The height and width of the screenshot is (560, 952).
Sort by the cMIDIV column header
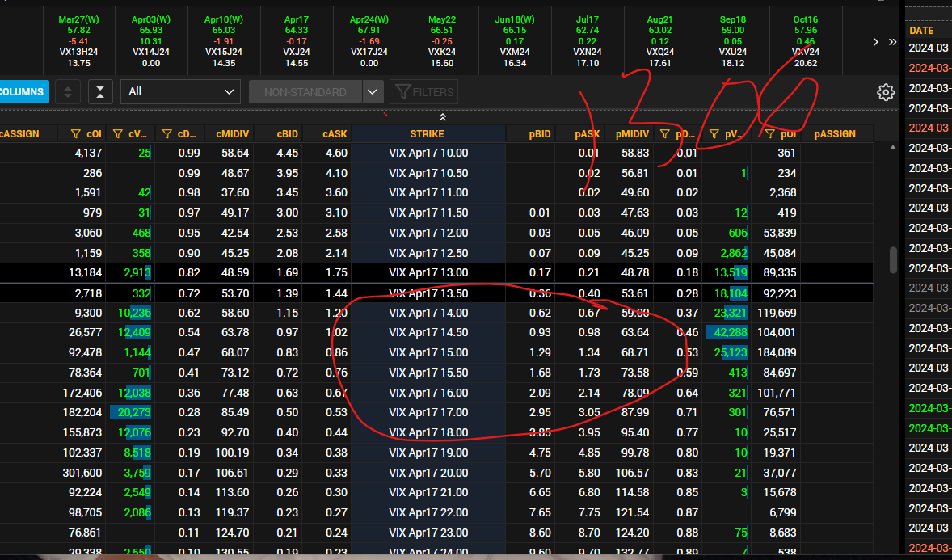[x=233, y=134]
